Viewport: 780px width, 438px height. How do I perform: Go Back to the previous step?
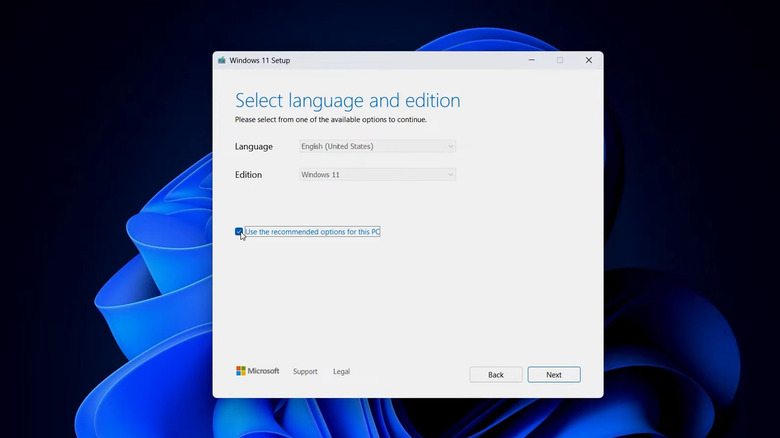pyautogui.click(x=495, y=375)
